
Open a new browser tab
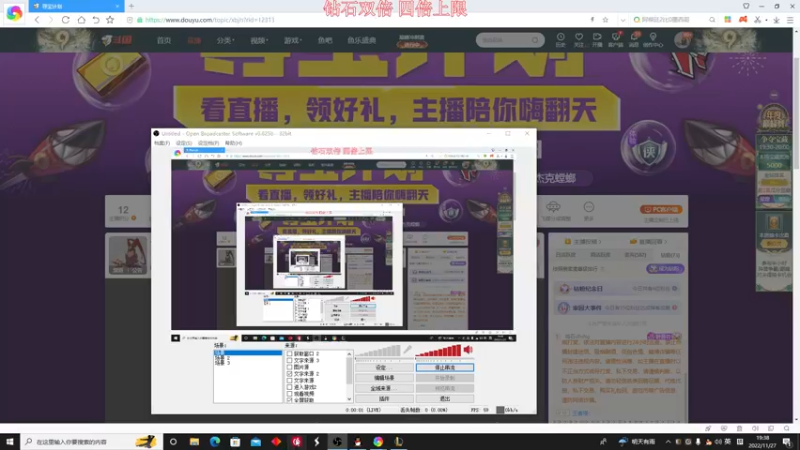[131, 6]
